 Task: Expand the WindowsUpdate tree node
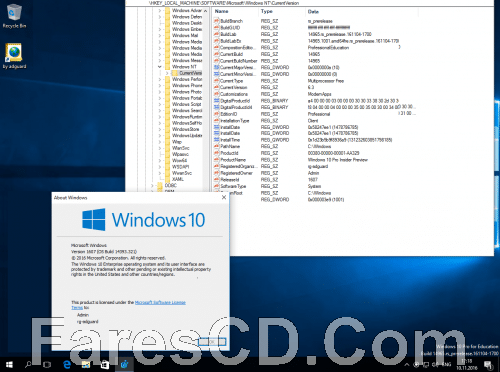click(x=160, y=135)
